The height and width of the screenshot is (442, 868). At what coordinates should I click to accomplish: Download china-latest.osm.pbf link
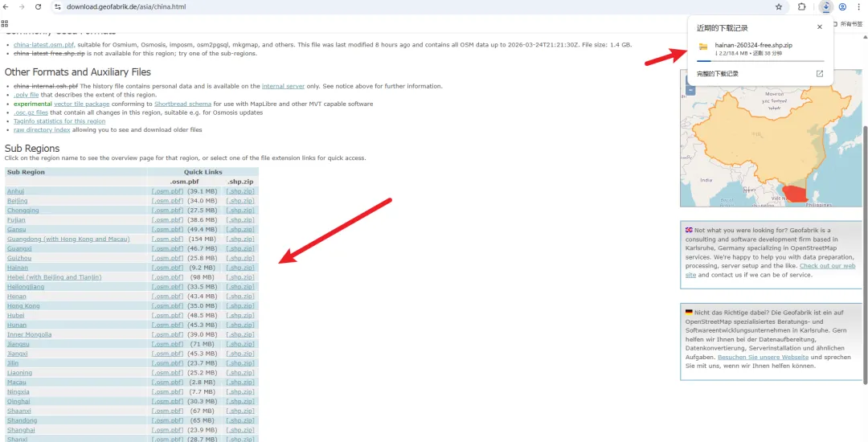point(44,45)
